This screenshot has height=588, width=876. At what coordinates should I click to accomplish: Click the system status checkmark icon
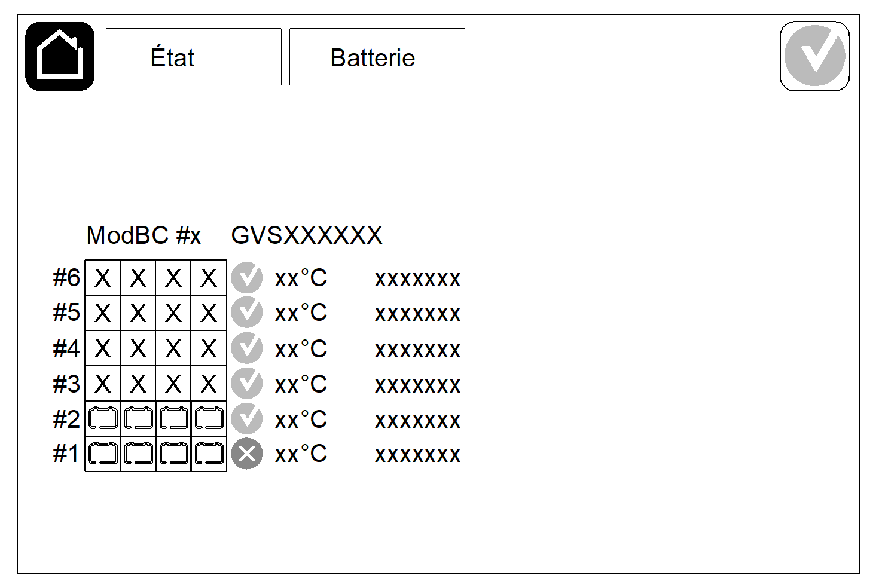point(814,56)
